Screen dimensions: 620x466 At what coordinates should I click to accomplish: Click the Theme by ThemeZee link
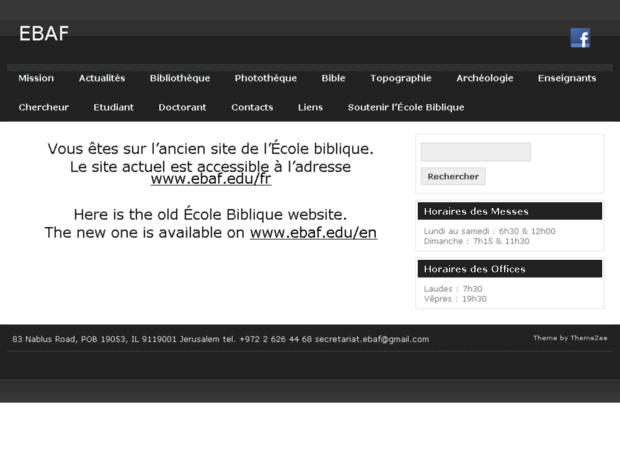coord(570,338)
